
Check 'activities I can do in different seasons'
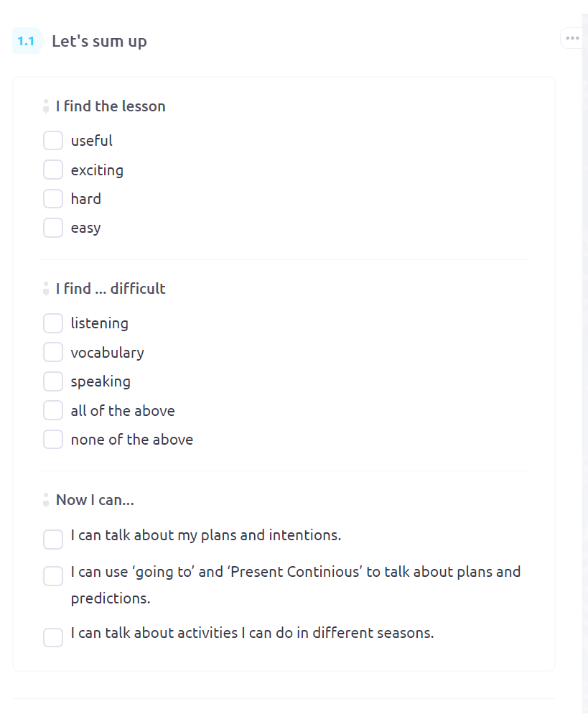point(53,637)
